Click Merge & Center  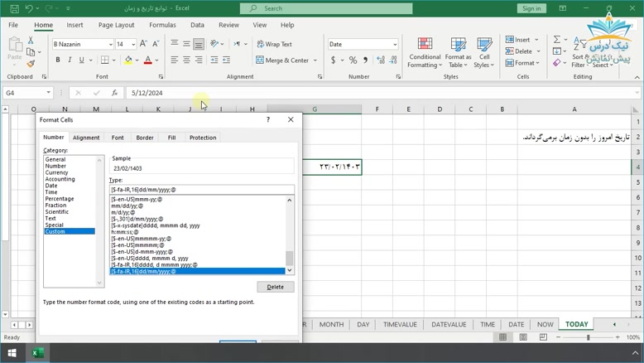click(282, 60)
